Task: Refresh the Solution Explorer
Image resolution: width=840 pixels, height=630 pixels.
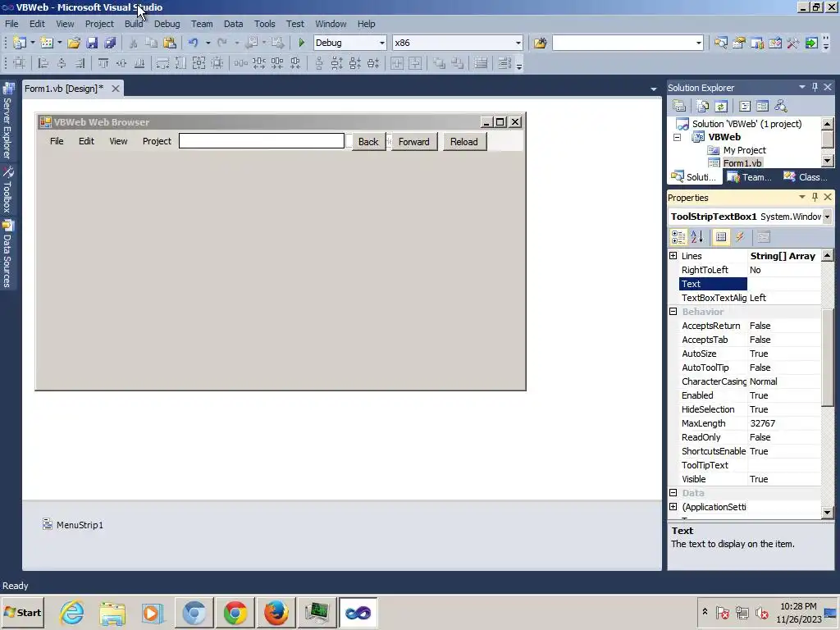Action: 721,106
